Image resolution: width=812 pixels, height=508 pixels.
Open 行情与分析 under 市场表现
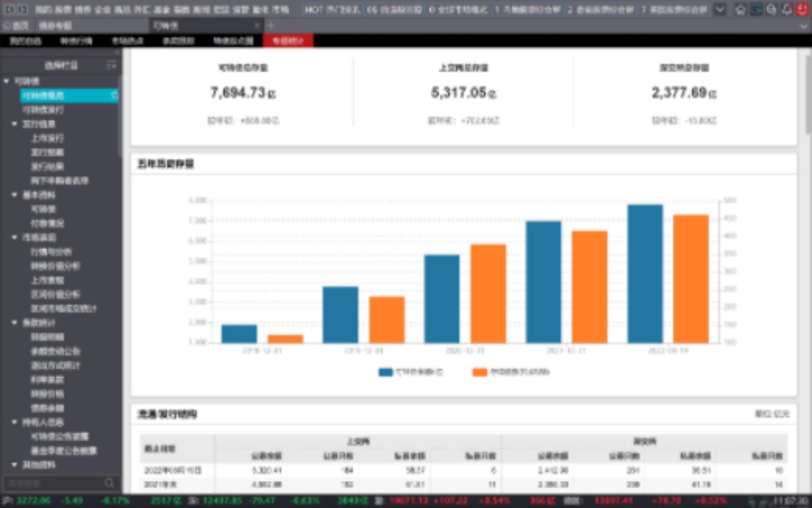tap(51, 252)
